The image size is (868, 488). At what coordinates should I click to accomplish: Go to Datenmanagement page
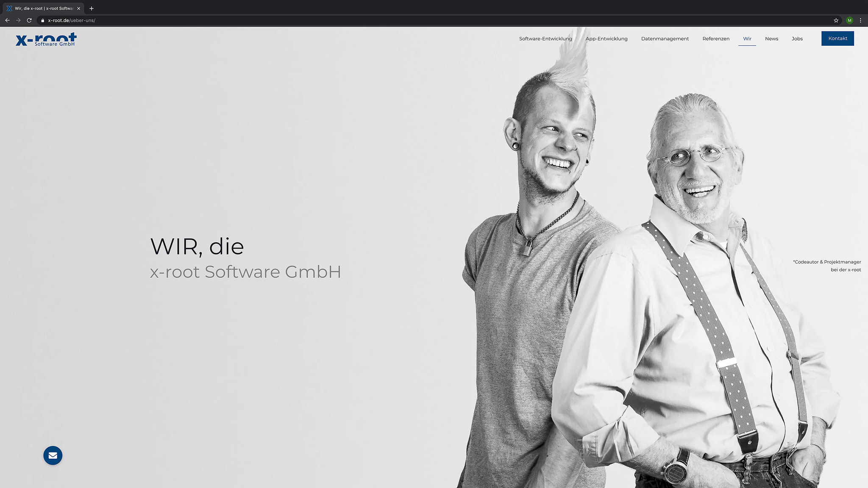[665, 39]
